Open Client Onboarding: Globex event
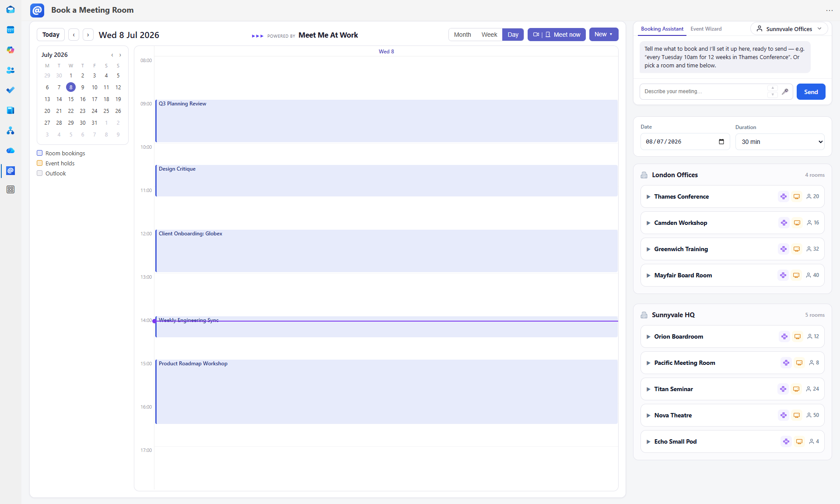This screenshot has height=504, width=840. click(387, 251)
